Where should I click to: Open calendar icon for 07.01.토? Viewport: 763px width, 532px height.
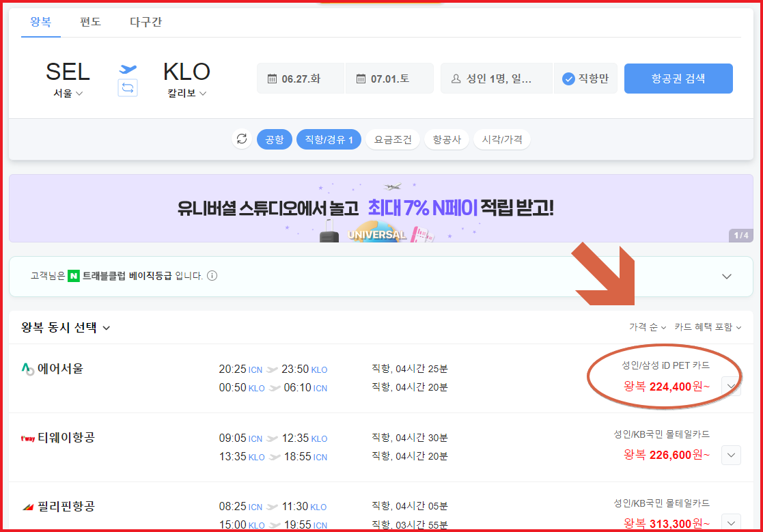tap(361, 79)
